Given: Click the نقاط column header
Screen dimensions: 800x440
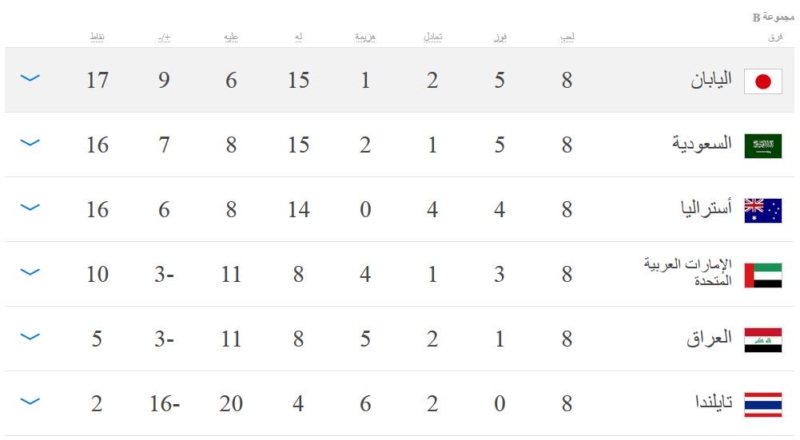Looking at the screenshot, I should pyautogui.click(x=98, y=37).
